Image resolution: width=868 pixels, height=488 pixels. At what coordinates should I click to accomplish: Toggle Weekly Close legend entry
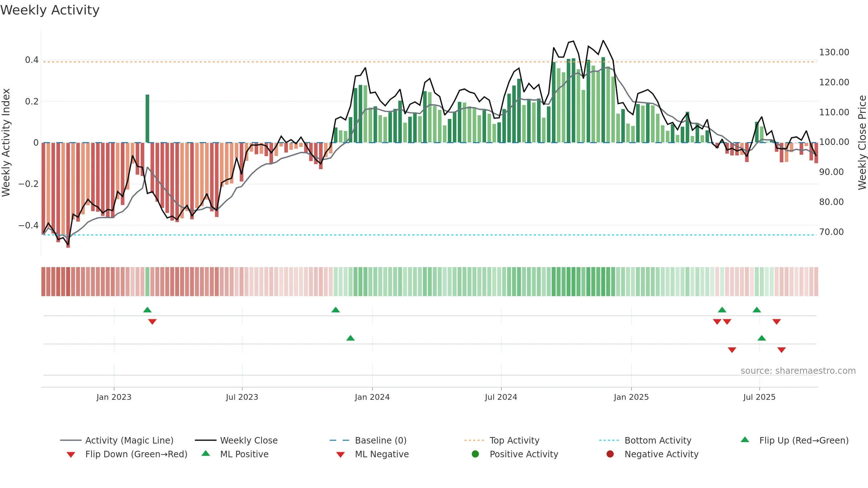click(236, 440)
